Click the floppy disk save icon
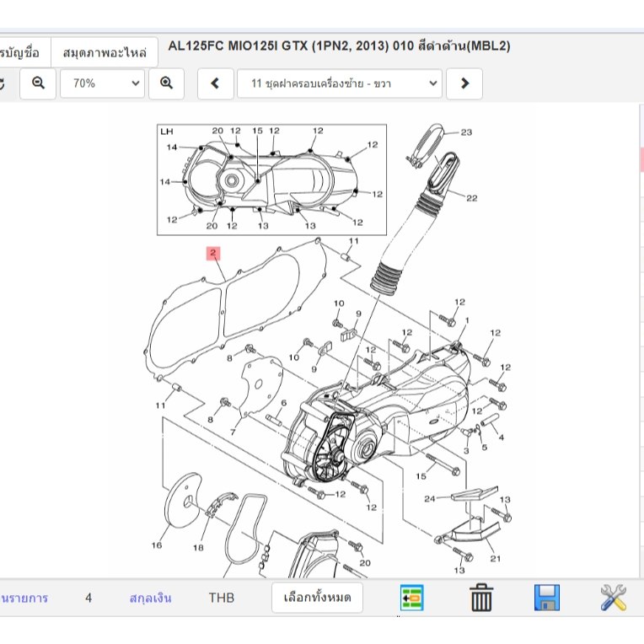 point(547,598)
